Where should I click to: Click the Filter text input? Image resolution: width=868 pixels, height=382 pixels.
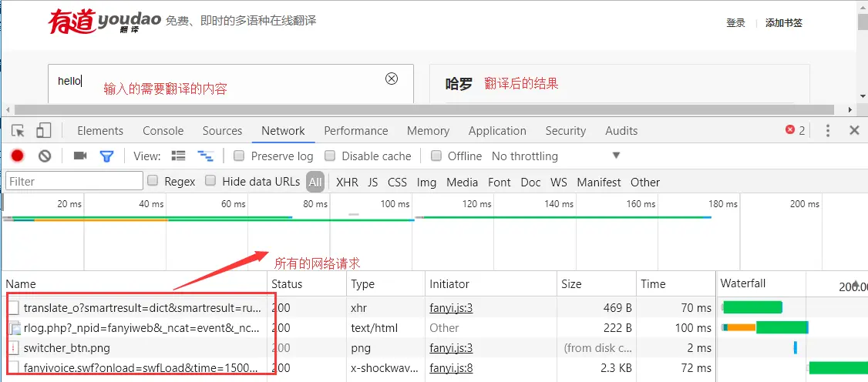[74, 181]
